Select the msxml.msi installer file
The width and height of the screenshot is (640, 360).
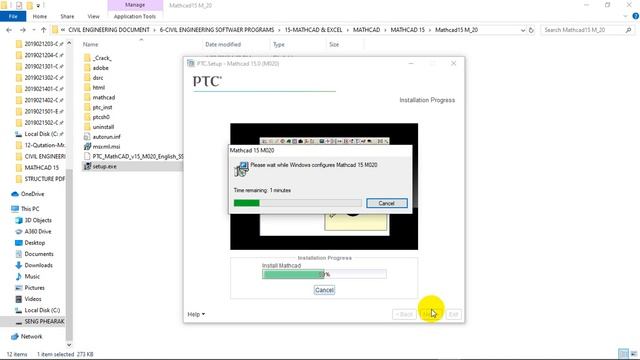102,147
